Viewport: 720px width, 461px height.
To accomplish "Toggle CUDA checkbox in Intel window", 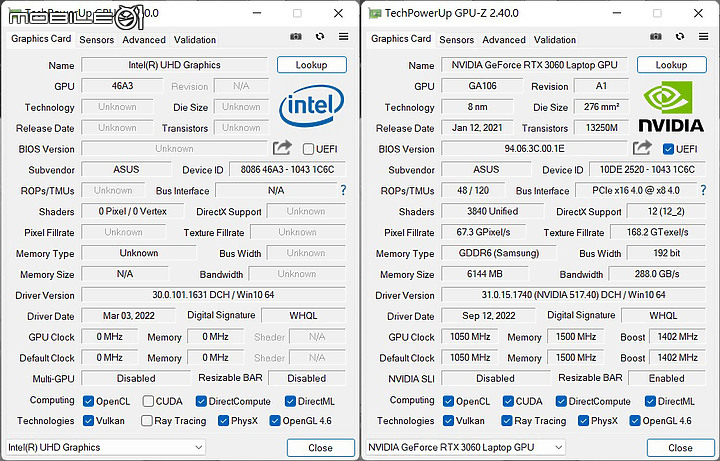I will pos(148,401).
